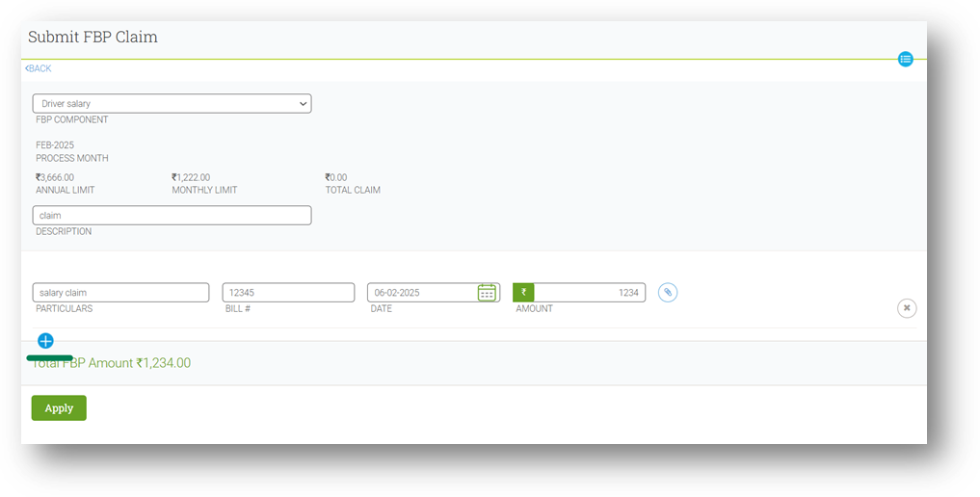Select the Bill # field with 12345
The height and width of the screenshot is (497, 980).
(x=288, y=292)
